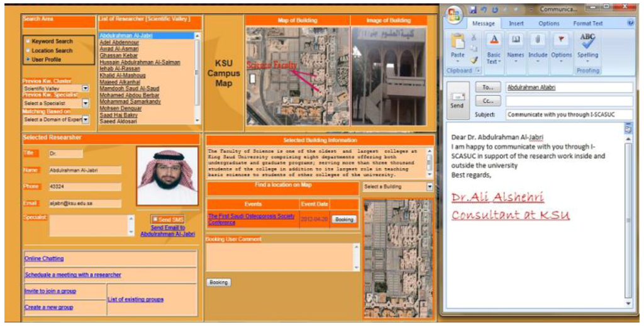The width and height of the screenshot is (644, 326).
Task: Open the Office button in the email window
Action: point(453,16)
